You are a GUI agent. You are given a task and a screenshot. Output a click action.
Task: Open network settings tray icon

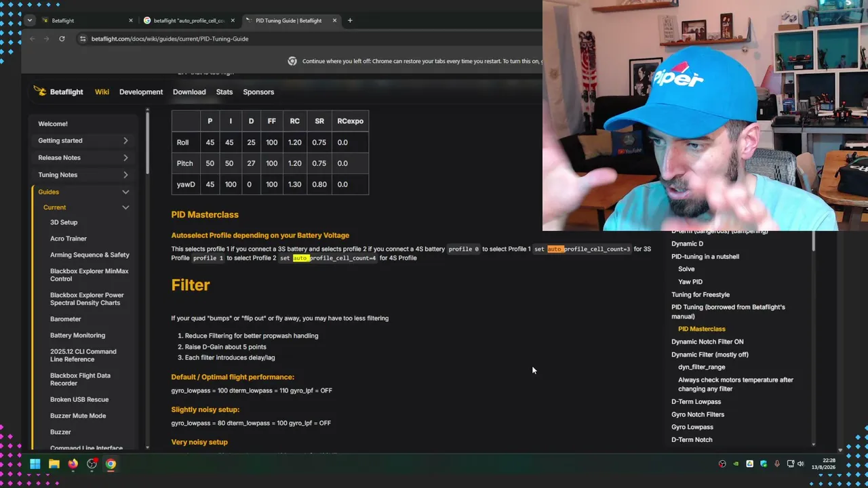791,464
